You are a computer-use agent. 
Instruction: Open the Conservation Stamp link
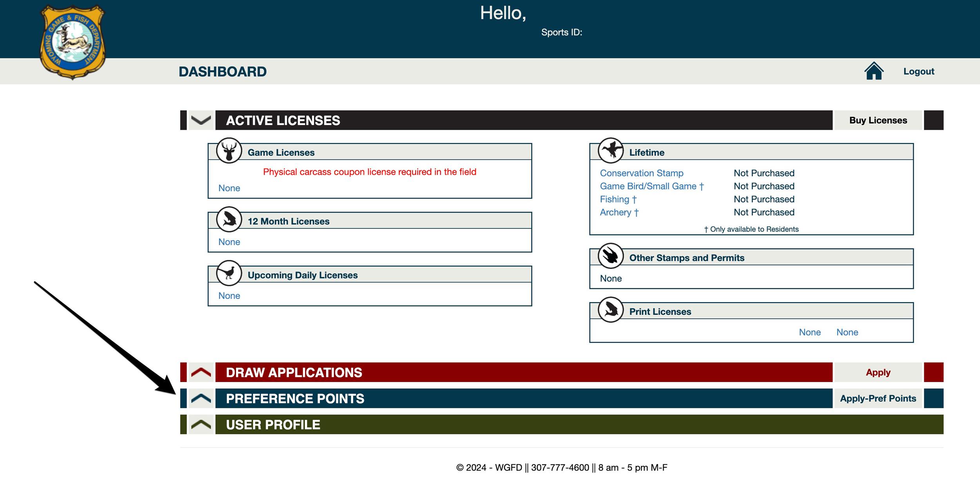coord(641,173)
